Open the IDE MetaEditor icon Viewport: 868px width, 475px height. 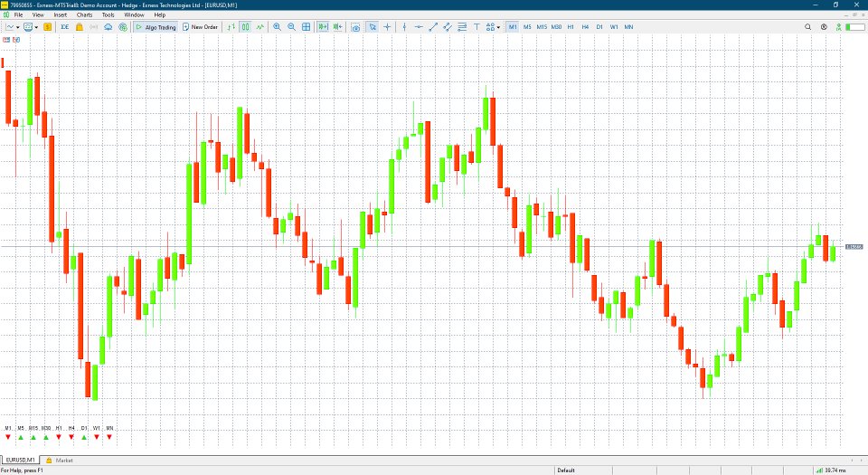pyautogui.click(x=65, y=26)
